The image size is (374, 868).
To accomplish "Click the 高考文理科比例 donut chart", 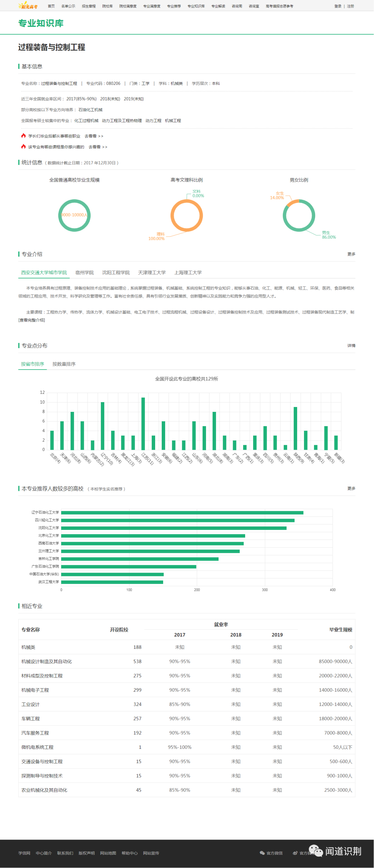I will pyautogui.click(x=187, y=215).
